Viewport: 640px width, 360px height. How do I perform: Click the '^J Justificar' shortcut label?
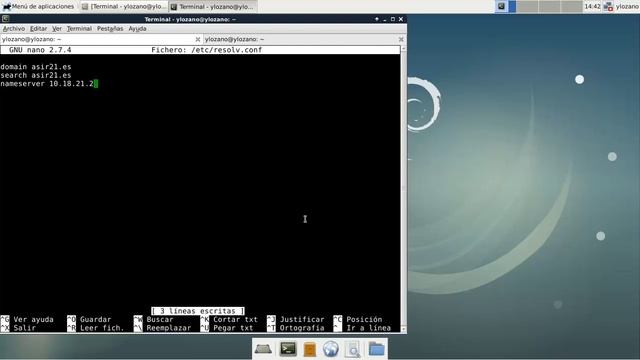click(296, 320)
